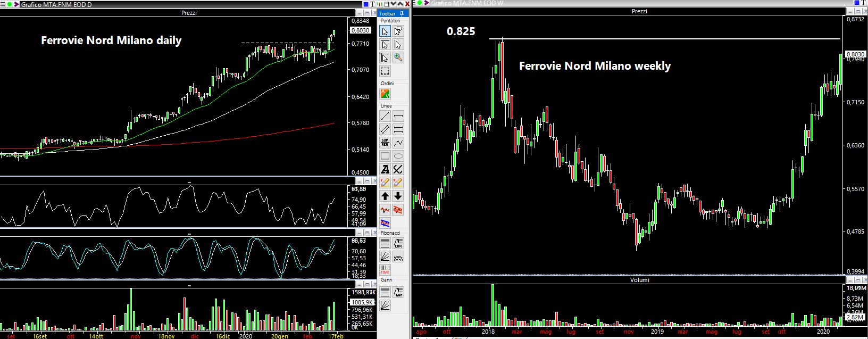
Task: Pick the diagonal trend line tool
Action: tap(385, 116)
